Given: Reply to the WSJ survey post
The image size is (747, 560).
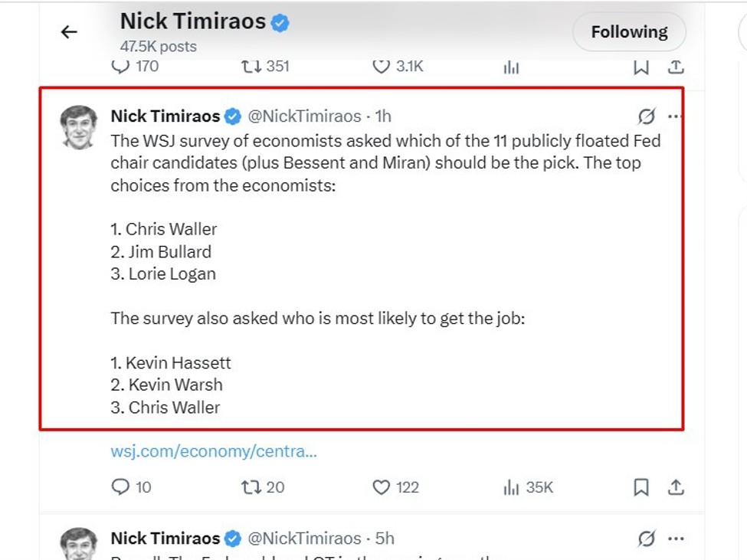Looking at the screenshot, I should (121, 487).
